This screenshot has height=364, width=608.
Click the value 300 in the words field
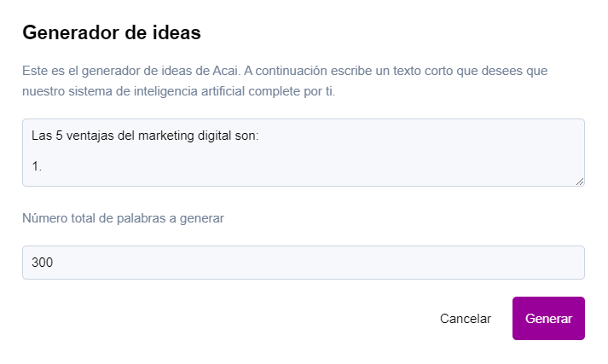tap(42, 263)
